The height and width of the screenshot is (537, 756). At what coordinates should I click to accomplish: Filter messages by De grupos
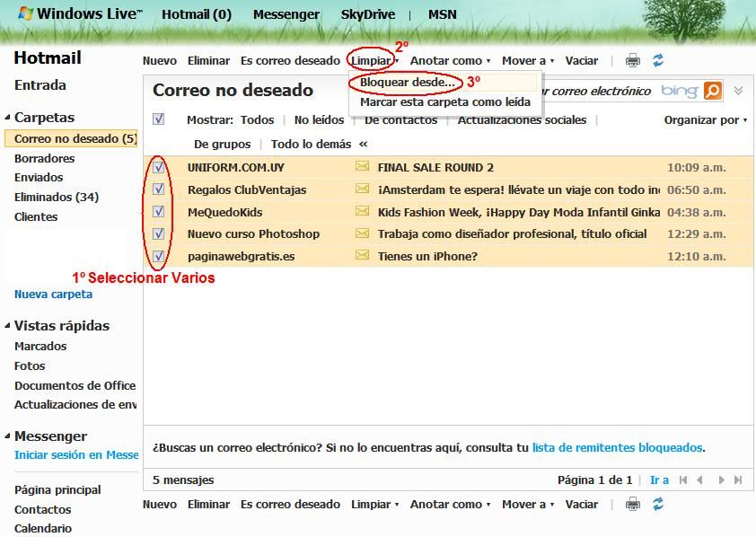[223, 144]
